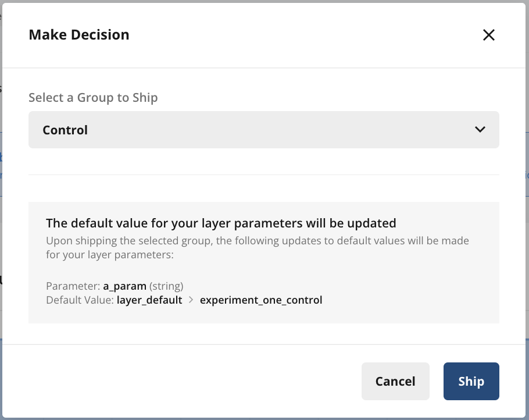The height and width of the screenshot is (420, 529).
Task: Click the chevron on the Control selector
Action: (x=480, y=129)
